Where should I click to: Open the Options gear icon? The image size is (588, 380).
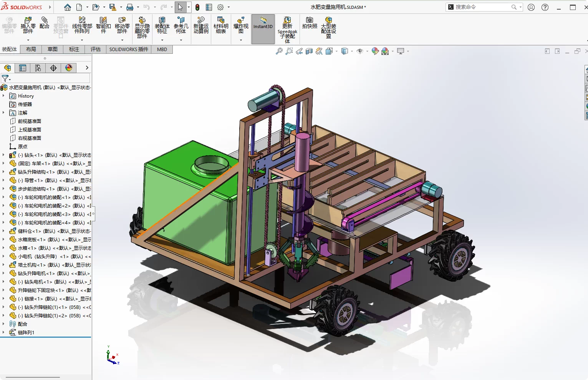220,7
